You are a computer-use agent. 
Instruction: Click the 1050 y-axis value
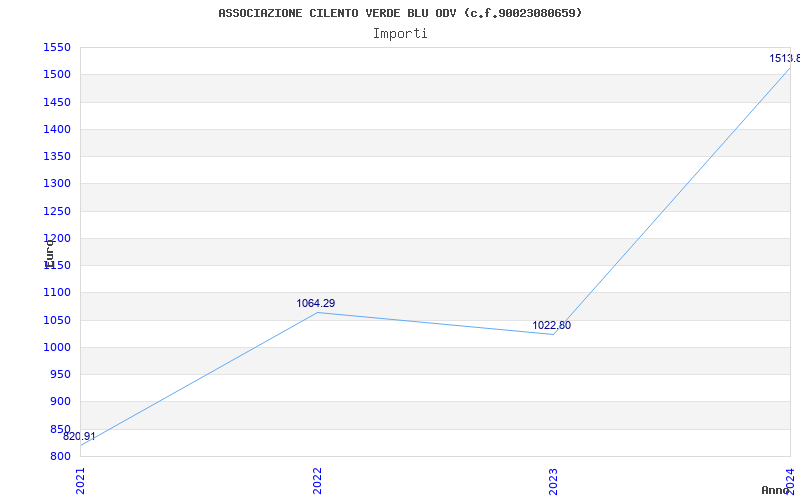point(57,320)
